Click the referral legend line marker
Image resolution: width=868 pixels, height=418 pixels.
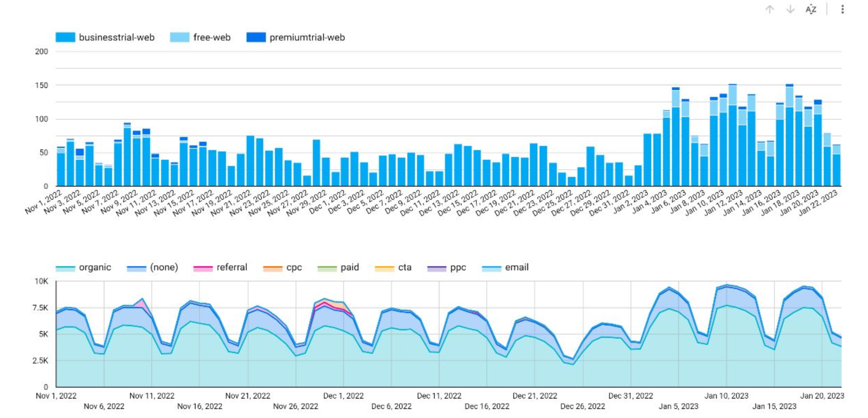pos(203,268)
